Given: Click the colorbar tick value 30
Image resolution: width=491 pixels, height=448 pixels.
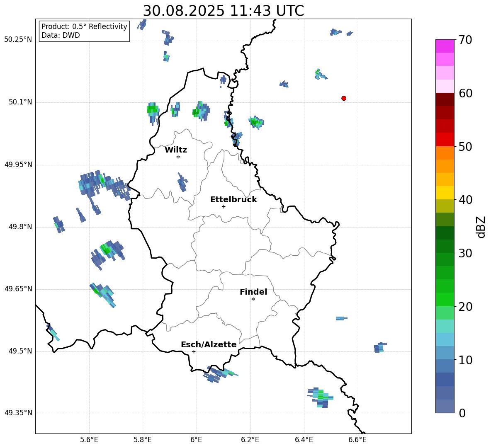Looking at the screenshot, I should tap(466, 253).
